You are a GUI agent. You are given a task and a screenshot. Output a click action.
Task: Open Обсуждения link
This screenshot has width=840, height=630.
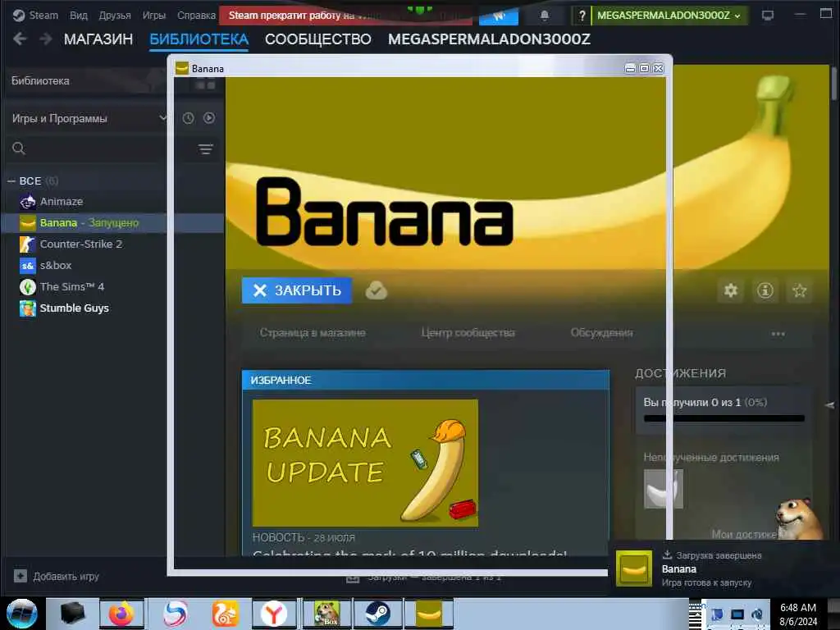click(601, 333)
